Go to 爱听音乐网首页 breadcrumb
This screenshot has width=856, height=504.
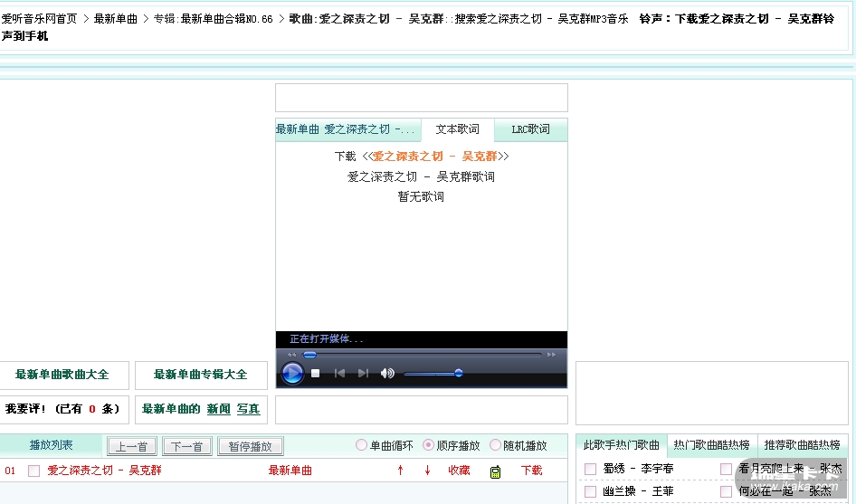pos(39,19)
